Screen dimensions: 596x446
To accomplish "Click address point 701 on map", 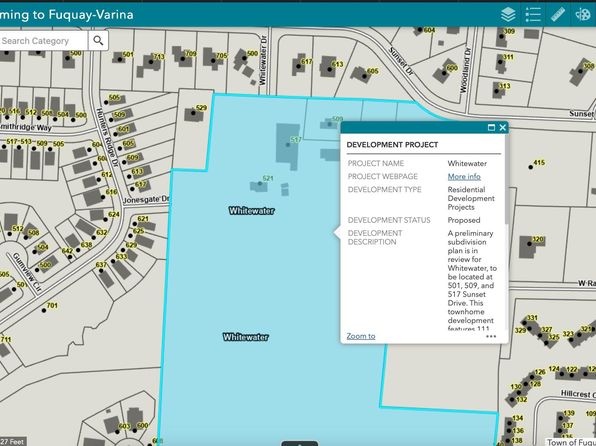I will (44, 310).
